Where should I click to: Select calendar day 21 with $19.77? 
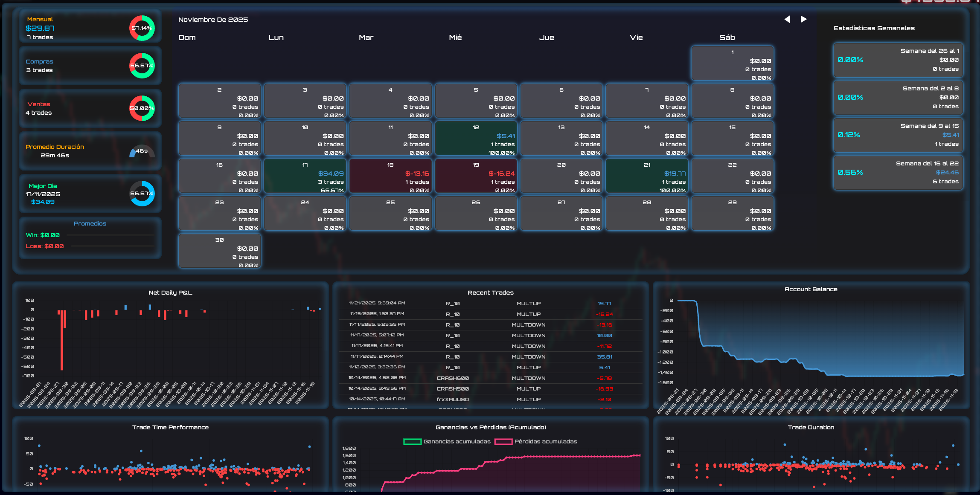647,176
